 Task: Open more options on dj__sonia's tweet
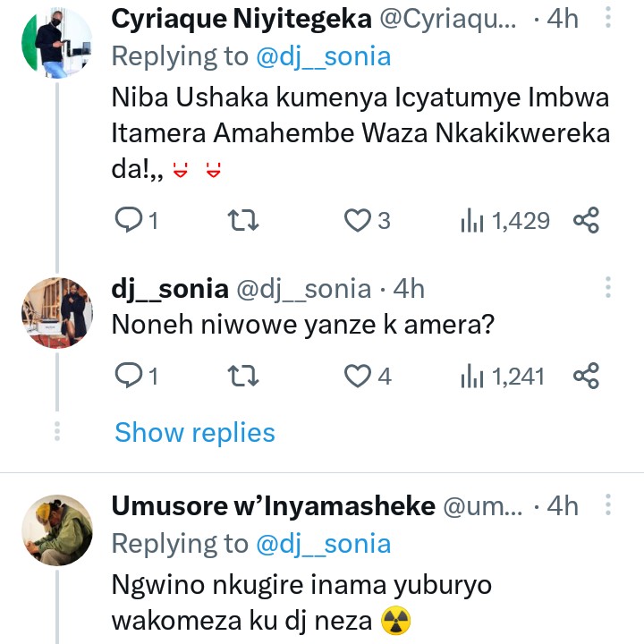click(x=608, y=288)
